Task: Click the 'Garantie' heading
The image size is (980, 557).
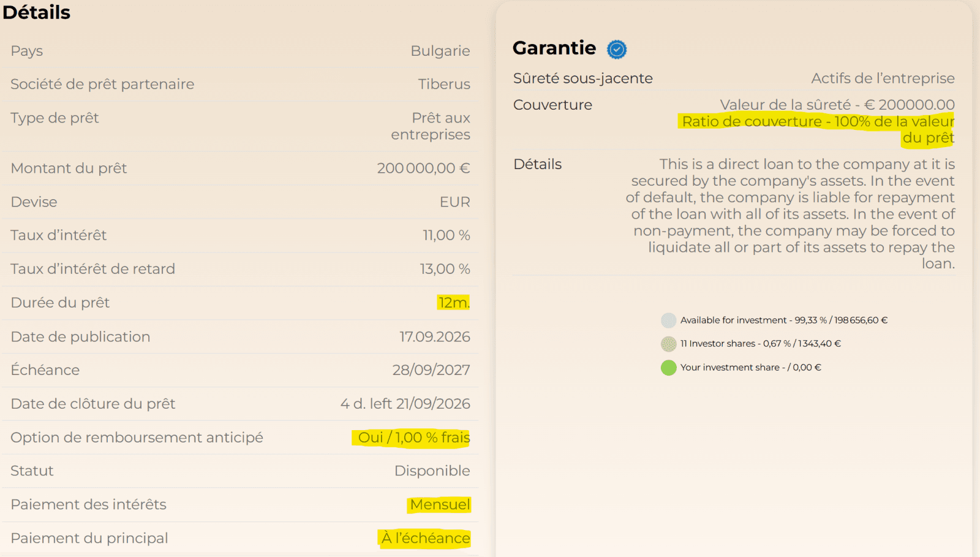Action: 554,48
